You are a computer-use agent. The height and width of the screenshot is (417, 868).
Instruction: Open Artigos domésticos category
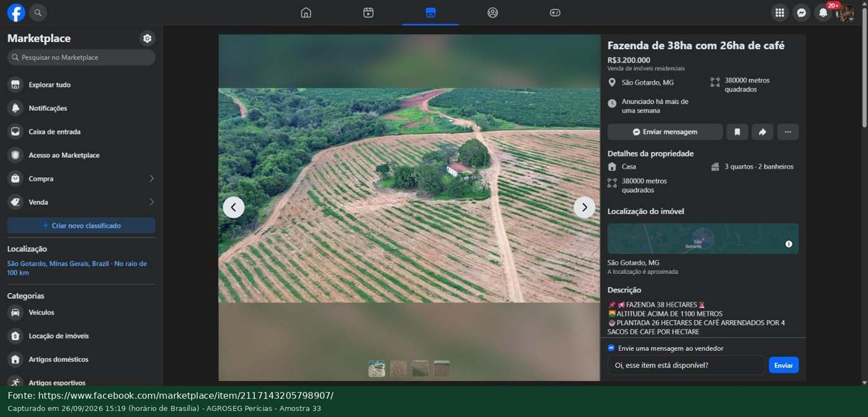point(81,360)
